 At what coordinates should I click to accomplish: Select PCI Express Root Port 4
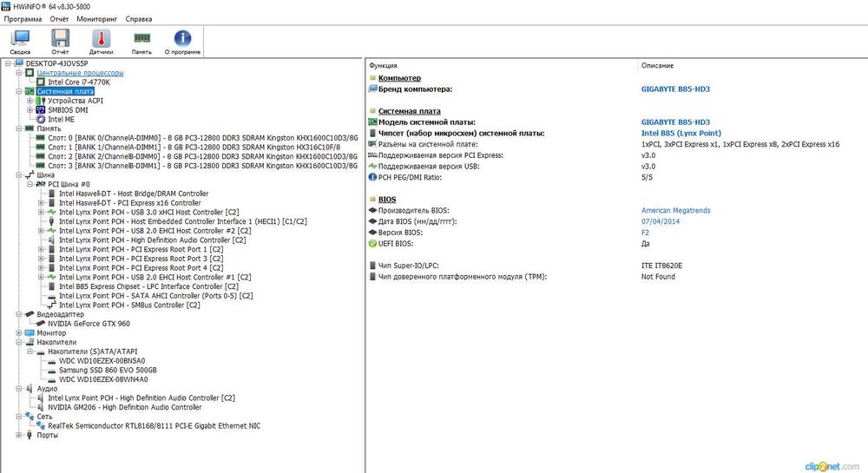click(x=141, y=268)
